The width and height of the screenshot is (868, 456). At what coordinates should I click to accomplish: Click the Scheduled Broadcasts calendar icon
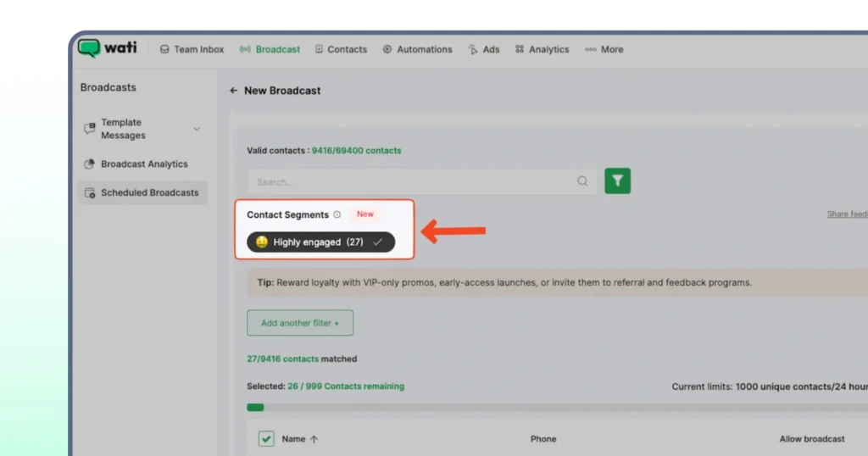(x=90, y=193)
